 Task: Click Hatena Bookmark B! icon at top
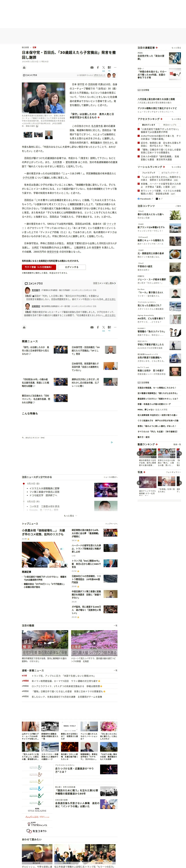(x=109, y=67)
